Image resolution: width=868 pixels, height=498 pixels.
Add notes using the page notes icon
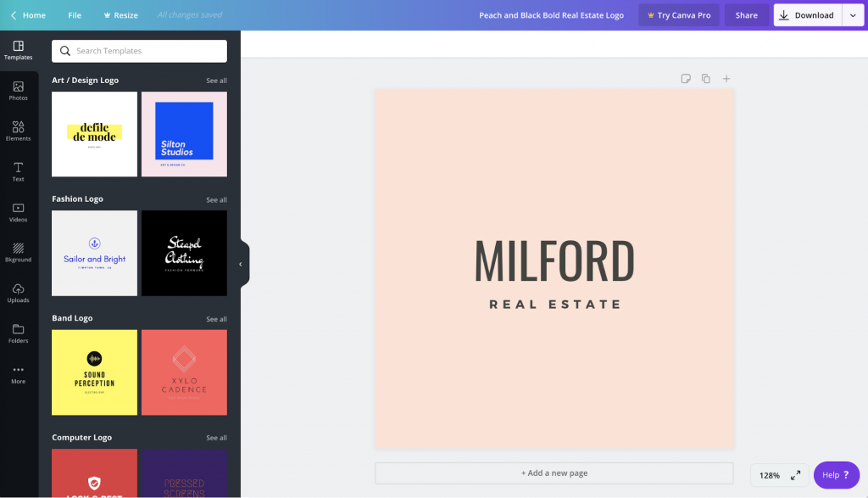click(685, 79)
